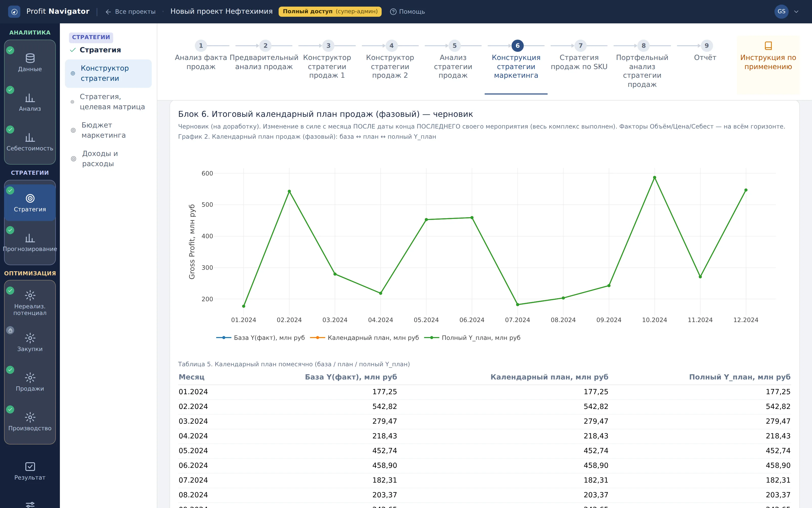Collapse the Стратегия group header

100,50
